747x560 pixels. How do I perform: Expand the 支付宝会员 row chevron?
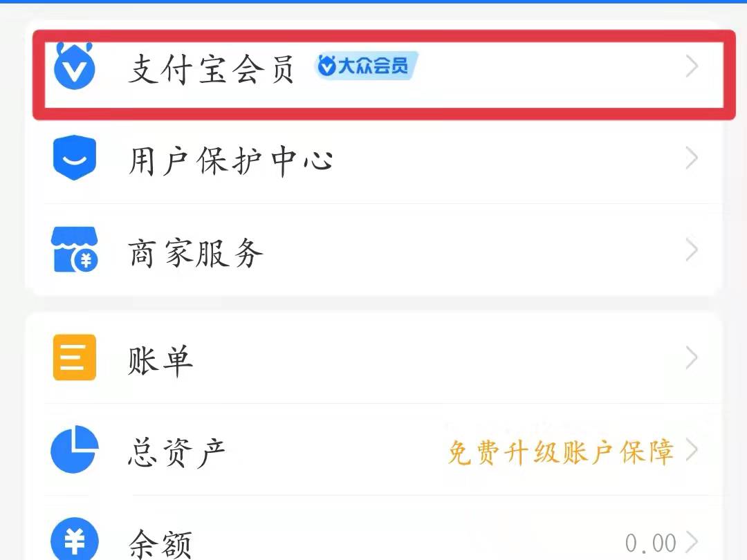coord(691,66)
